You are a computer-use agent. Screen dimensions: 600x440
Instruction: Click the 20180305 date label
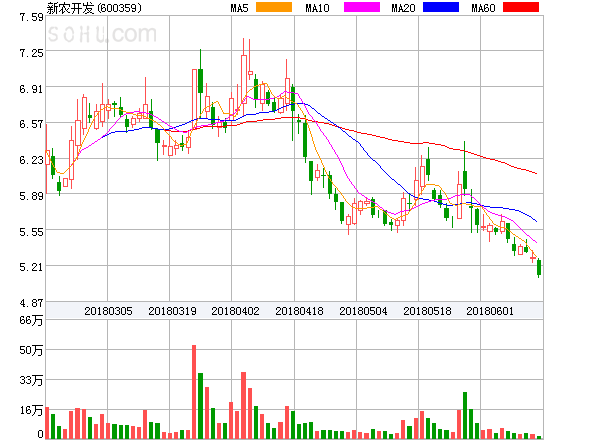(108, 311)
